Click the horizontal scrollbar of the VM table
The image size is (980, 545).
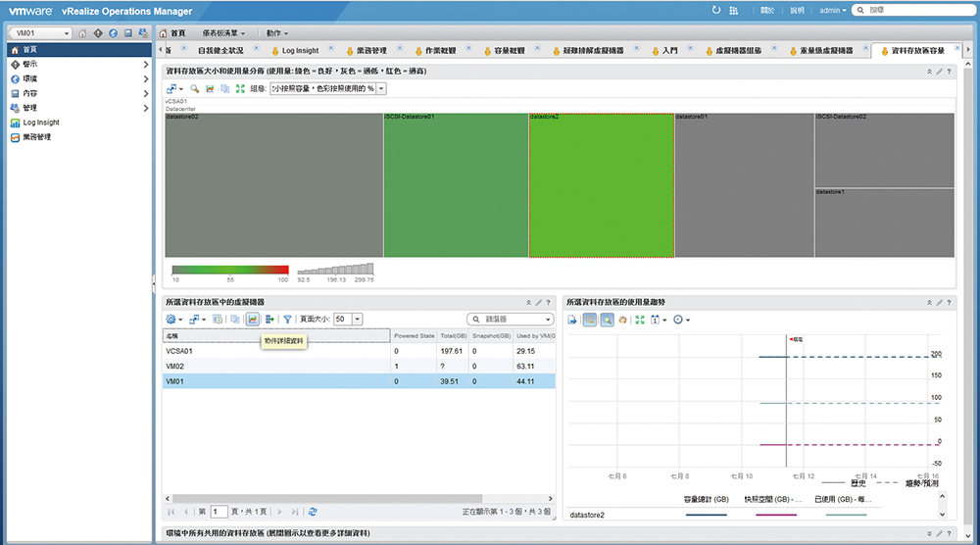327,499
